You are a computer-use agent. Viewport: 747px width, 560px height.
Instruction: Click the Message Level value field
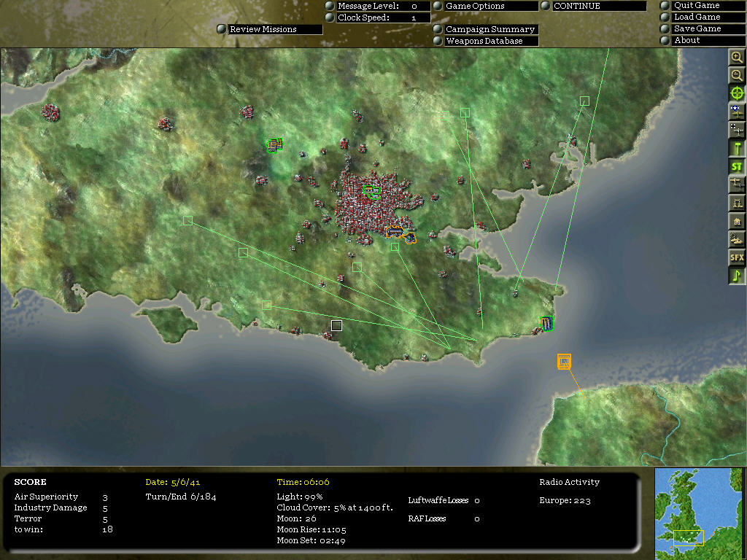pos(414,6)
